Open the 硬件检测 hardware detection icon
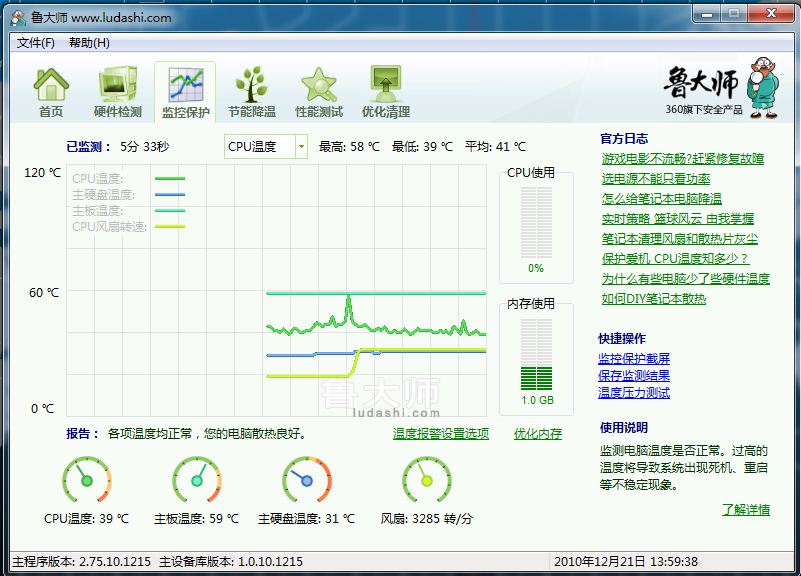 pyautogui.click(x=117, y=93)
